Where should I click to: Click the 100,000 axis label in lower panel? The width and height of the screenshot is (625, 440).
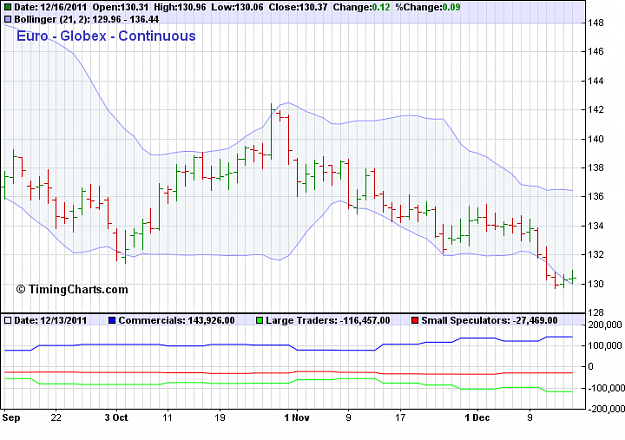[x=605, y=346]
